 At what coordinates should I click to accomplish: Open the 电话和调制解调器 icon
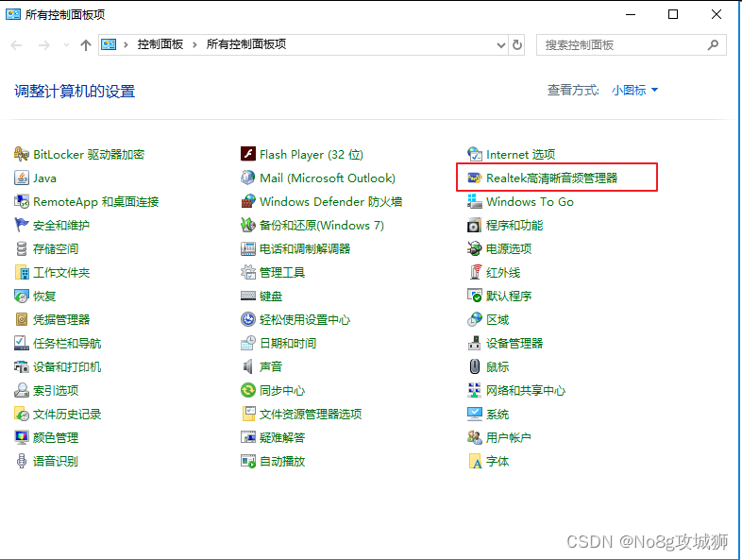[x=248, y=249]
